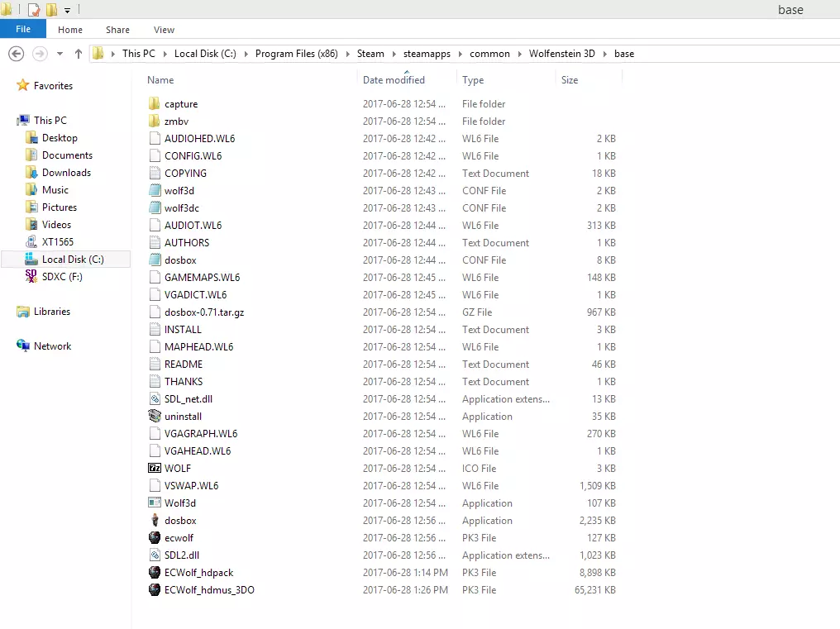Open Customize Quick Access Toolbar dropdown

pyautogui.click(x=68, y=10)
